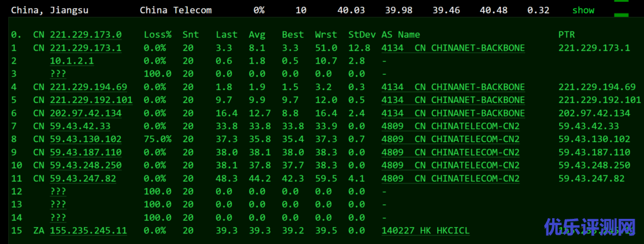Open the IP link 59.43.42.33
This screenshot has width=644, height=244.
click(x=80, y=126)
